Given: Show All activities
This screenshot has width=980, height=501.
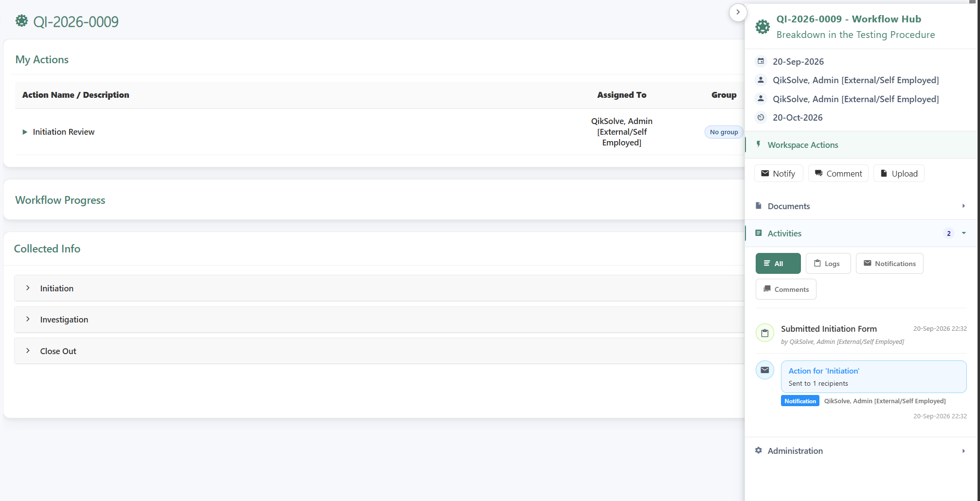Looking at the screenshot, I should point(778,264).
